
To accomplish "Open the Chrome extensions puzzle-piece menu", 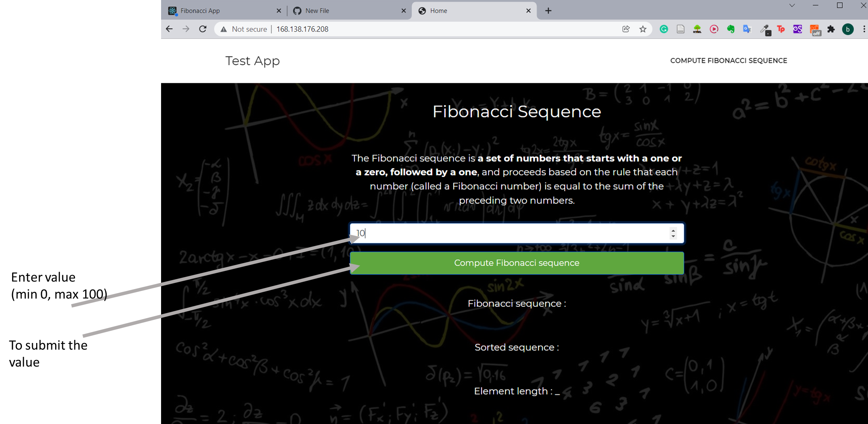I will (831, 29).
